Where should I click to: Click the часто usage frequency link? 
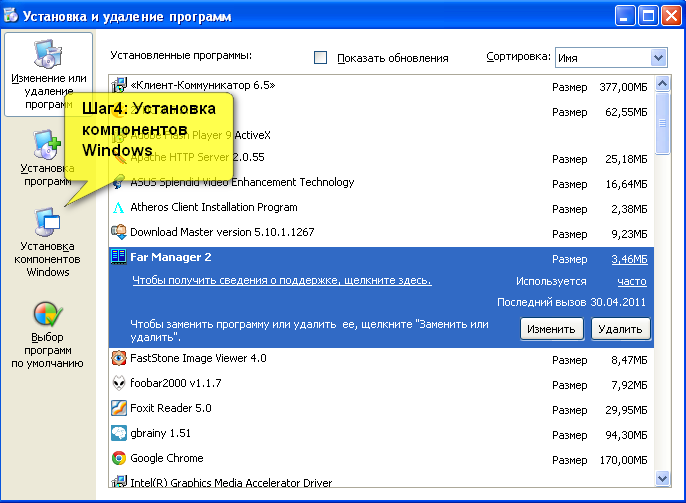tap(632, 282)
